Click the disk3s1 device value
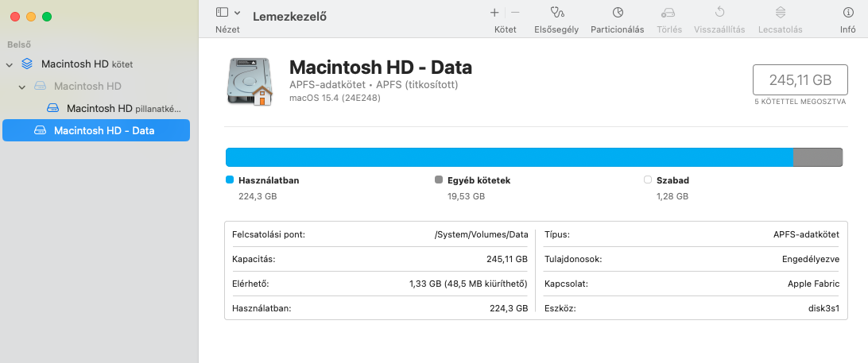This screenshot has height=363, width=868. [x=823, y=308]
